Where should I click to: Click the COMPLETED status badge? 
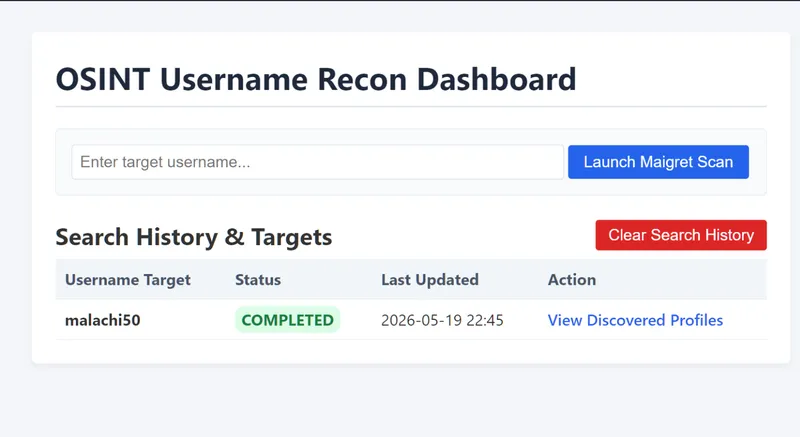tap(287, 320)
